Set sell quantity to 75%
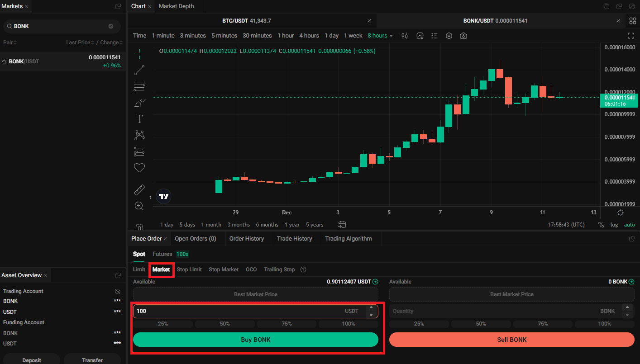This screenshot has width=640, height=364. click(x=543, y=324)
